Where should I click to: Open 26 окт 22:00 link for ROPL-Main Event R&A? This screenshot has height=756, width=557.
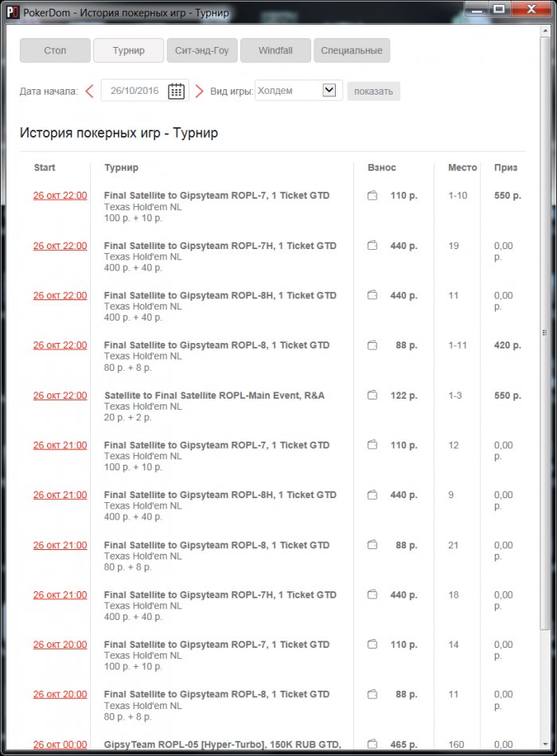tap(60, 396)
